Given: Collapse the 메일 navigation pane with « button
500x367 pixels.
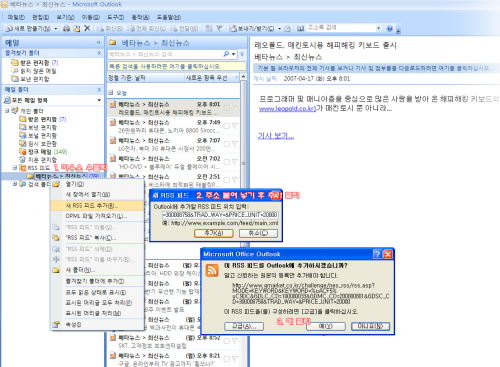Looking at the screenshot, I should click(99, 42).
